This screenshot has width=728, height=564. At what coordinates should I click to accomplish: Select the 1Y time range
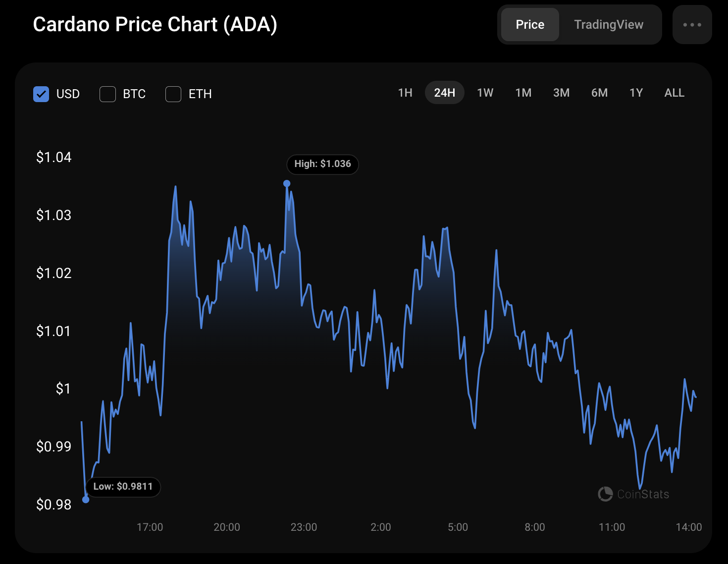coord(636,93)
